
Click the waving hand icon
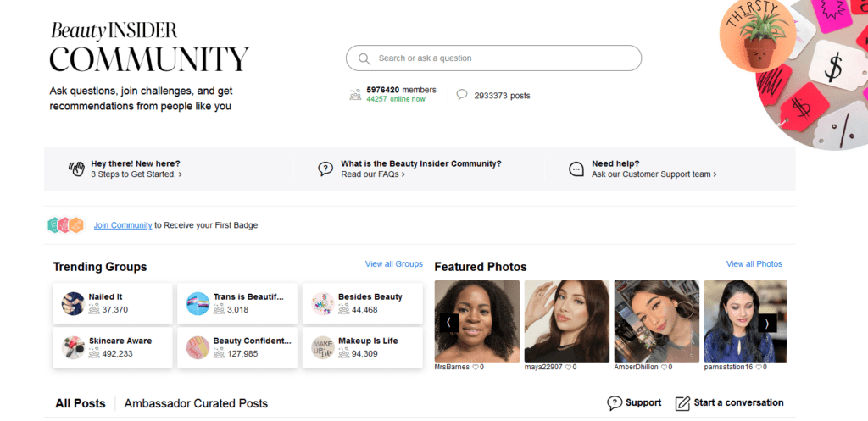pyautogui.click(x=76, y=169)
